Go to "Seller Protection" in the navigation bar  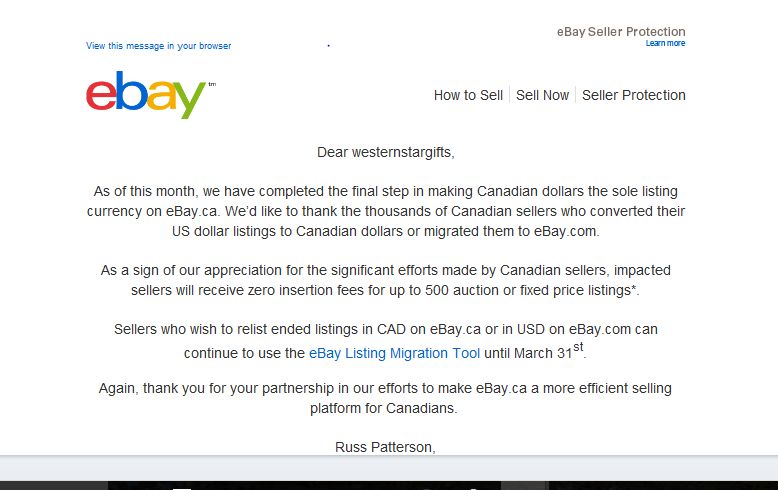click(634, 95)
